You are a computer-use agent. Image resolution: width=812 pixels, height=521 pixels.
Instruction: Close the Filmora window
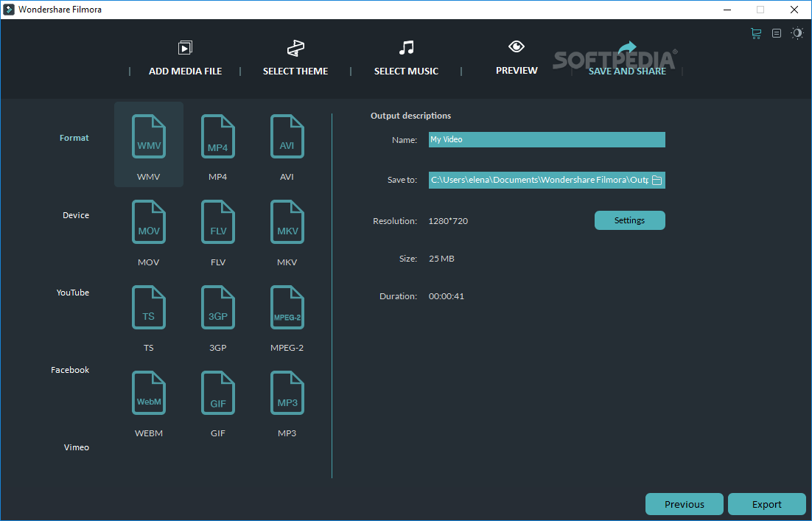pyautogui.click(x=794, y=10)
